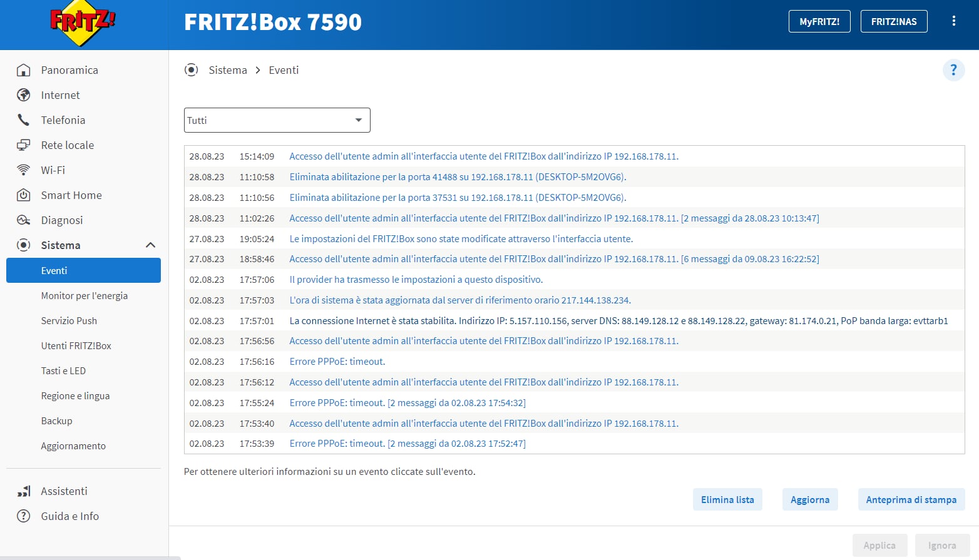Click the FRITZ!Box 7590 title
Image resolution: width=979 pixels, height=560 pixels.
(x=273, y=22)
